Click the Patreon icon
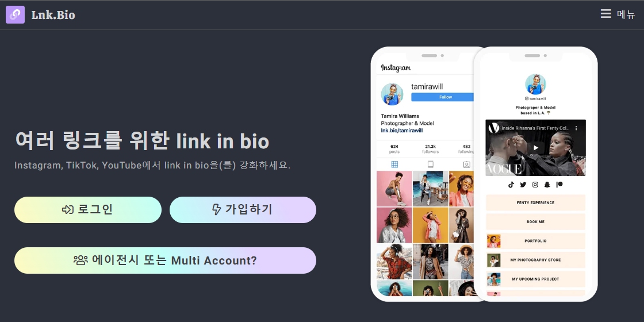644x322 pixels. (559, 185)
